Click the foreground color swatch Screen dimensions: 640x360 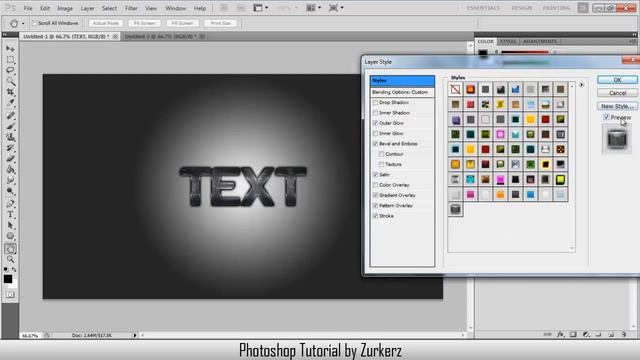click(8, 279)
